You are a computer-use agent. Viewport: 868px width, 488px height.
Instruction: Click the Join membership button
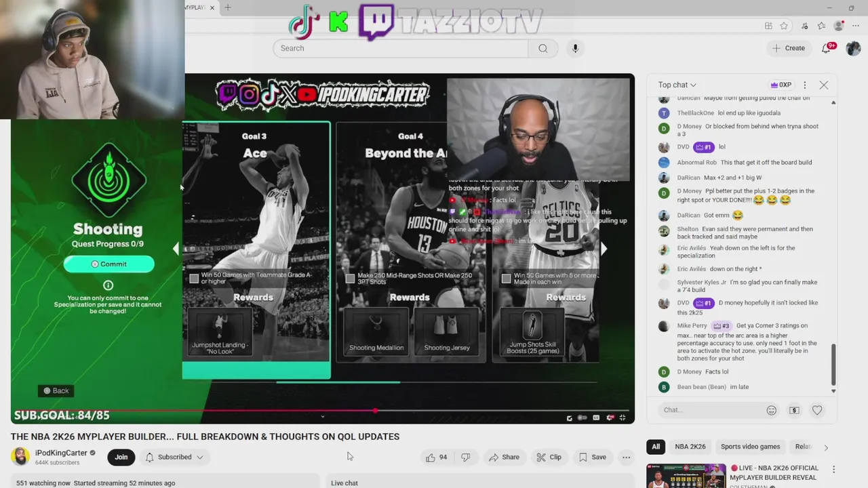[x=121, y=457]
